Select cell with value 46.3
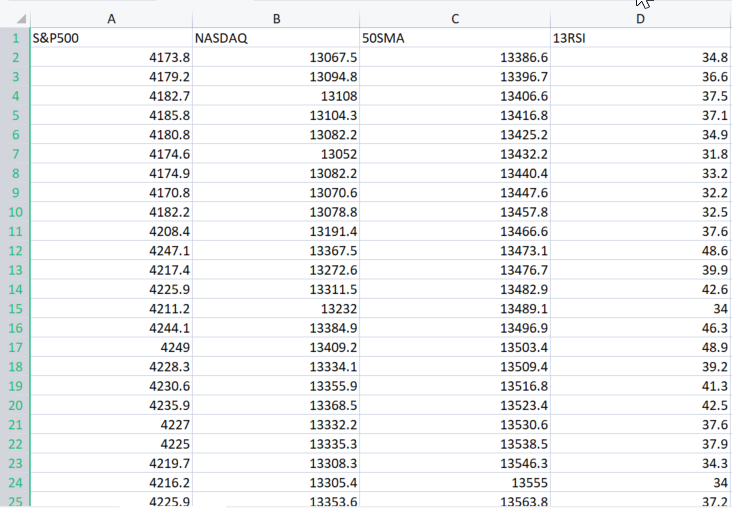732x508 pixels. 641,328
